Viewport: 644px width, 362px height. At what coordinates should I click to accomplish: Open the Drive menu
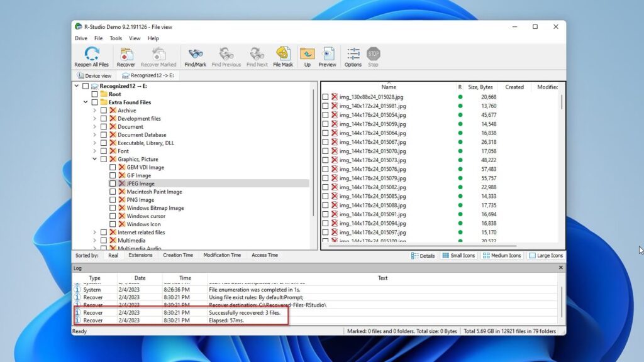click(x=81, y=38)
